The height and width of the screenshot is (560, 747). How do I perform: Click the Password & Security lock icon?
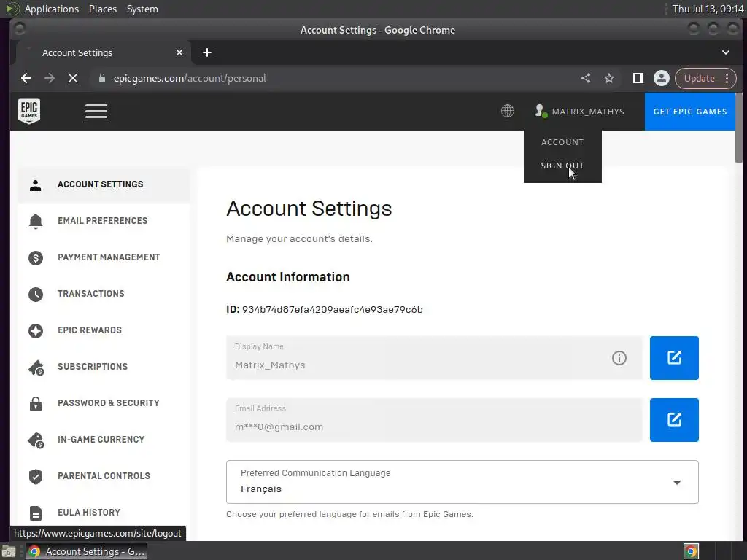[x=35, y=404]
